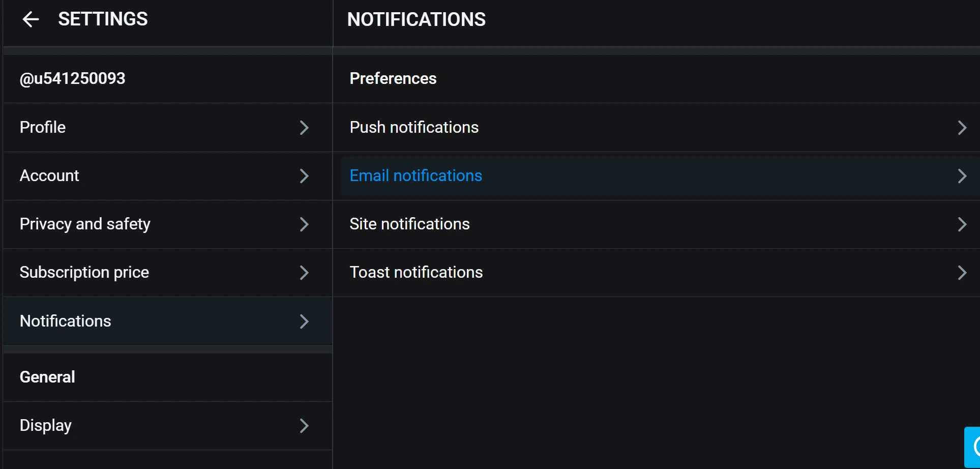Click Subscription price chevron arrow

pyautogui.click(x=304, y=273)
